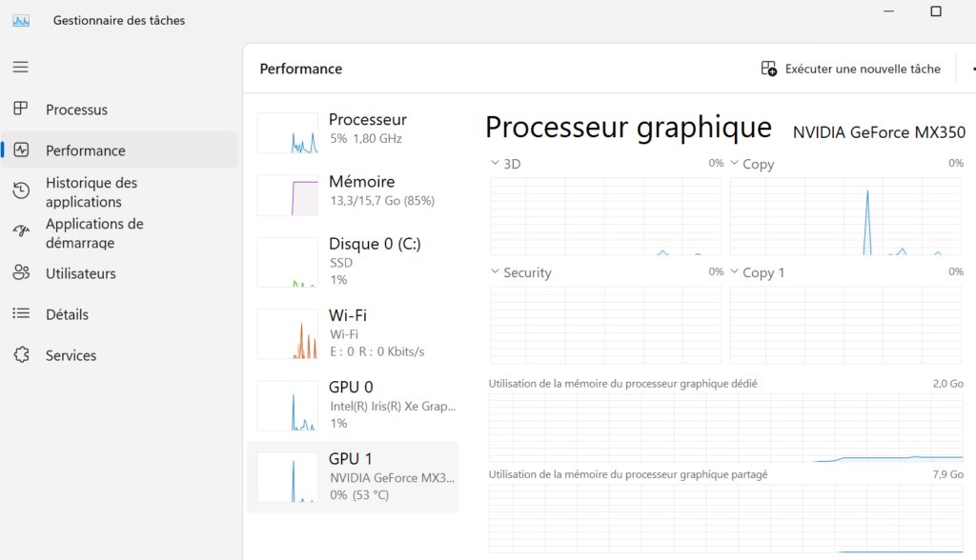Open the Security engine dropdown chevron
The height and width of the screenshot is (560, 976).
tap(495, 272)
